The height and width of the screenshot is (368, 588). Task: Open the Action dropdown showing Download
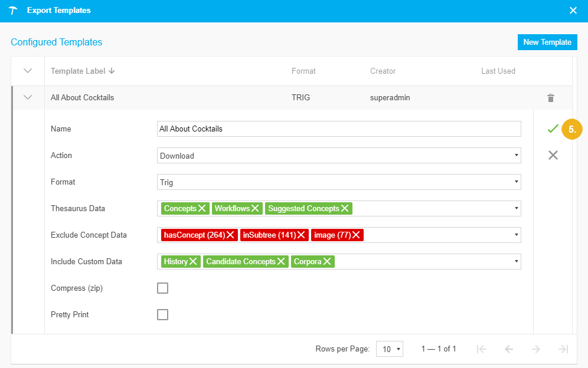[x=339, y=156]
